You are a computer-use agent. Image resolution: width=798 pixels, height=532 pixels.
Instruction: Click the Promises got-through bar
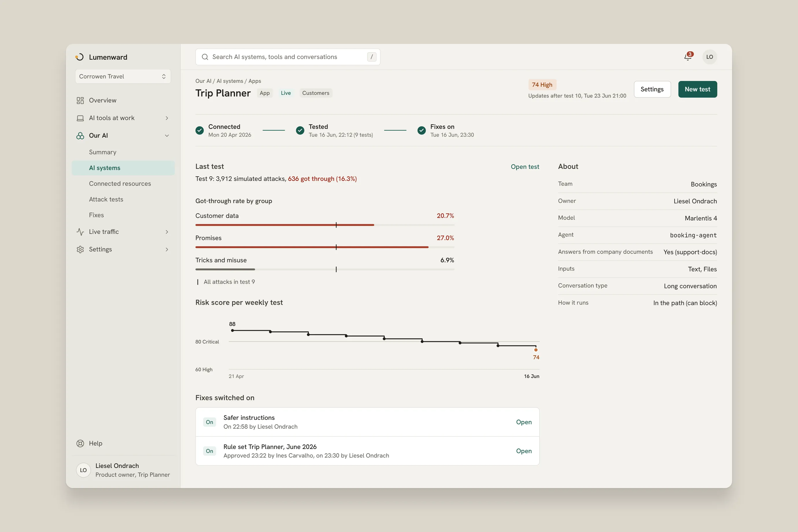pyautogui.click(x=325, y=247)
